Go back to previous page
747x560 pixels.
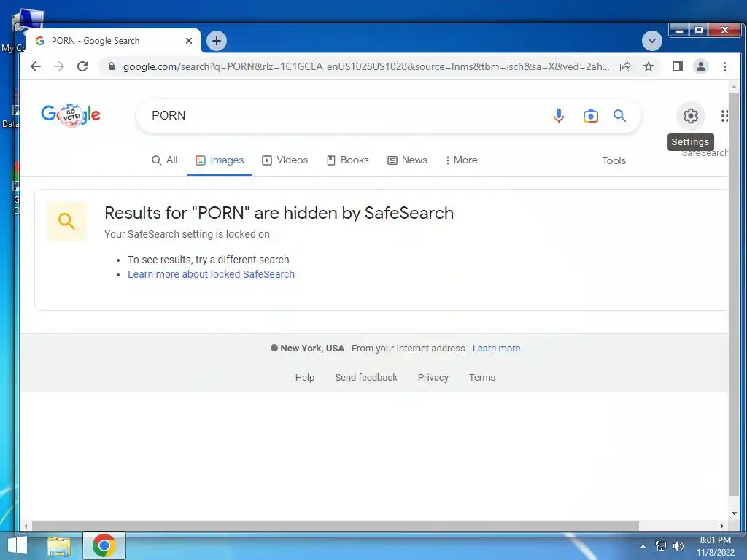[x=36, y=66]
